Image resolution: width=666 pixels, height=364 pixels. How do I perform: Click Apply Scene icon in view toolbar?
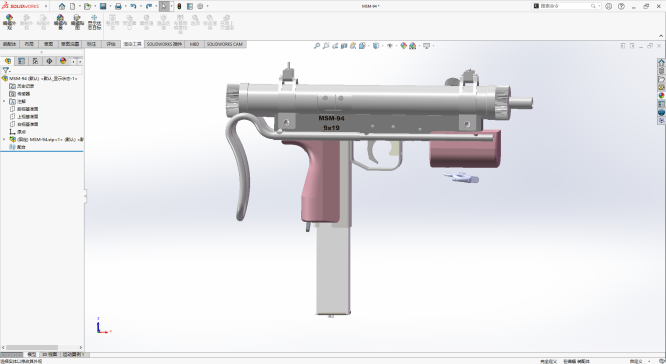pyautogui.click(x=412, y=46)
